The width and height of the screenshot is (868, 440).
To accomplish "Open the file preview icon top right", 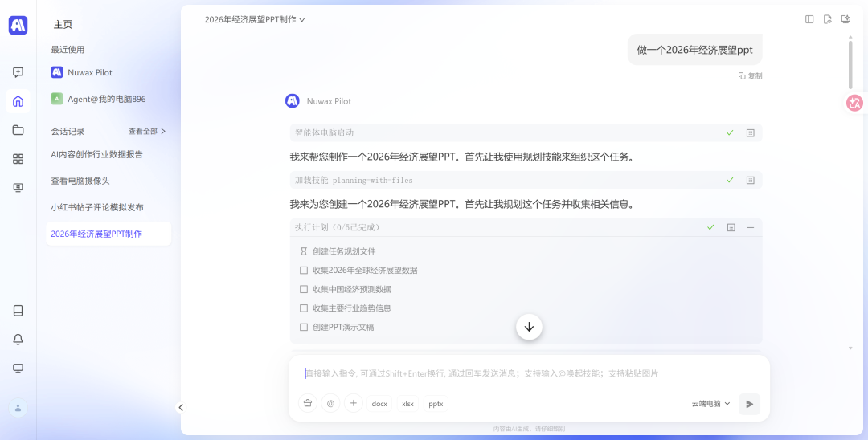I will 828,19.
